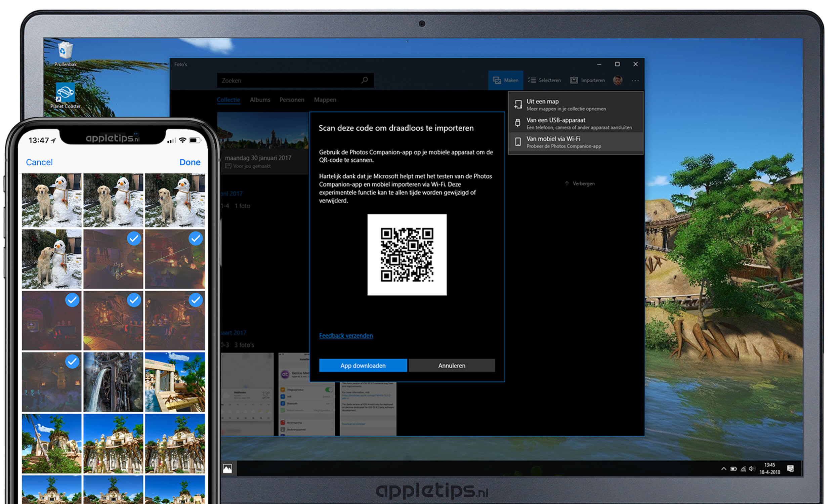Choose 'Van een USB-apparaat' import option
This screenshot has width=840, height=504.
[576, 123]
